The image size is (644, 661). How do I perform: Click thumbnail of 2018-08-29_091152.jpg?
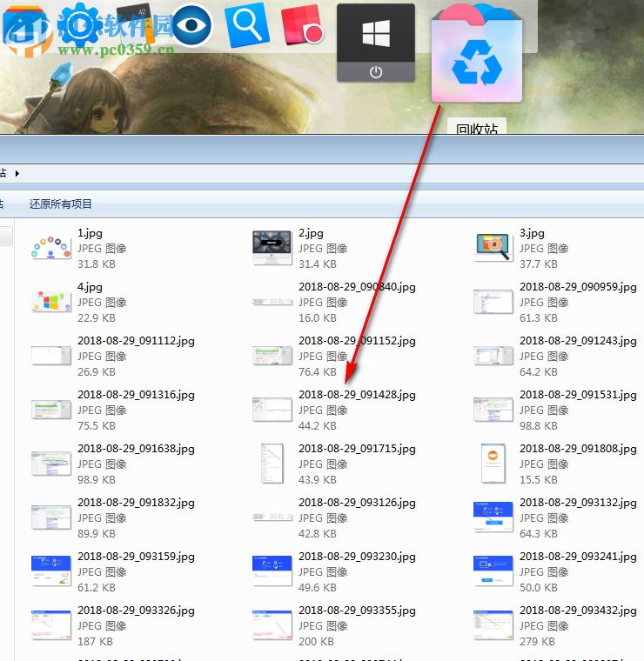point(272,356)
